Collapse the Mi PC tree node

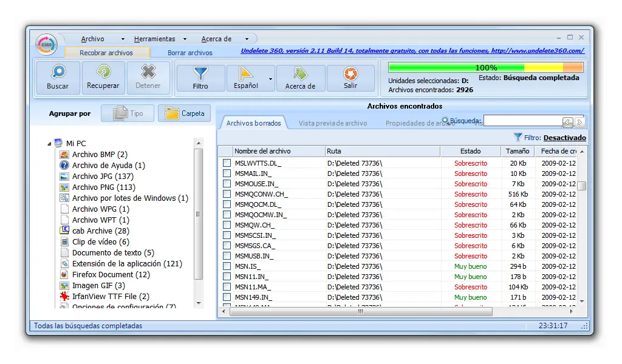point(49,144)
